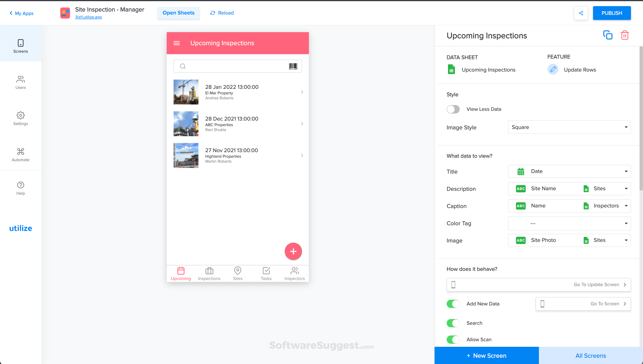Toggle View Less Data on
The height and width of the screenshot is (364, 643).
click(453, 109)
